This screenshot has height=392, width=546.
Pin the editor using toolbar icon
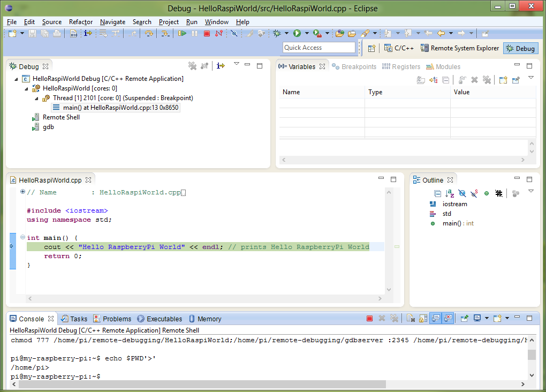(485, 33)
